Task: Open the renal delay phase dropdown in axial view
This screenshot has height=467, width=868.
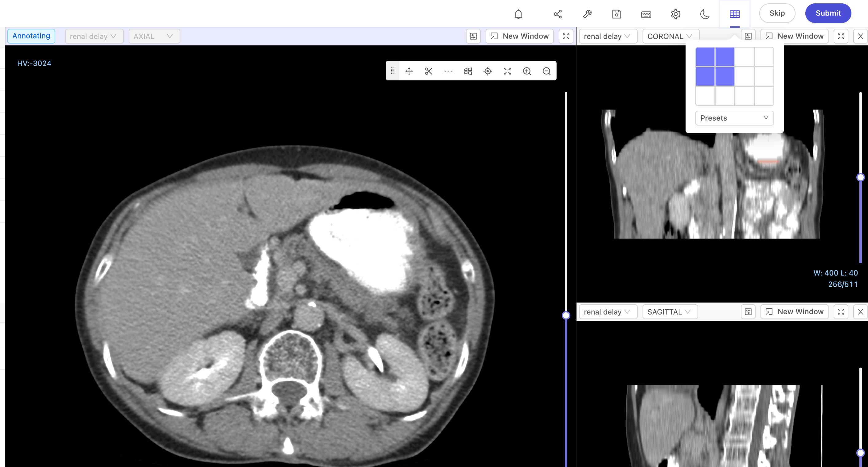Action: click(x=92, y=36)
